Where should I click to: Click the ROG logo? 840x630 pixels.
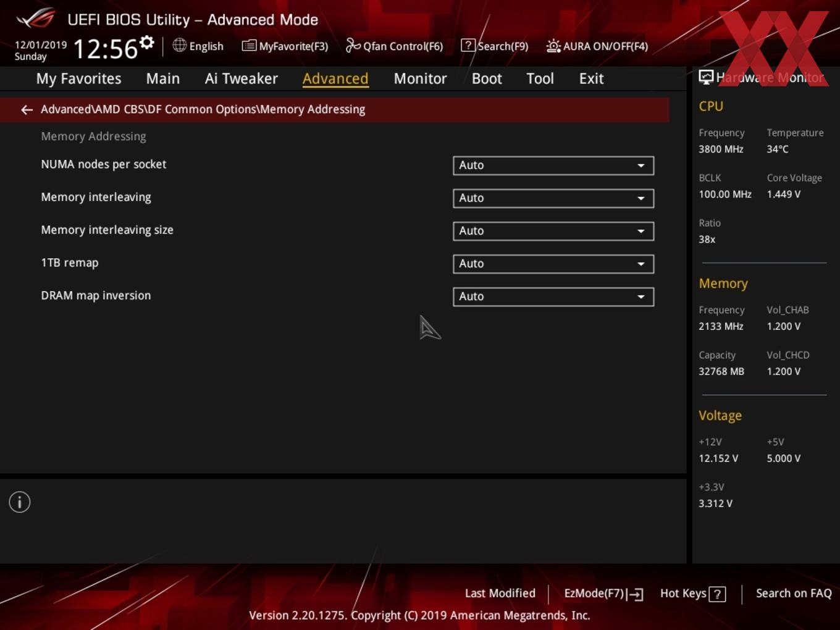(36, 19)
